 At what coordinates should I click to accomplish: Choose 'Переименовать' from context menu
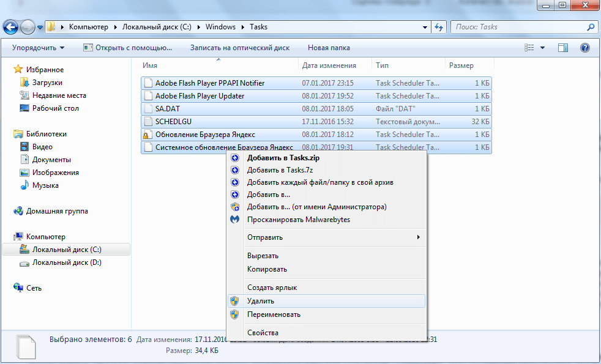(327, 314)
